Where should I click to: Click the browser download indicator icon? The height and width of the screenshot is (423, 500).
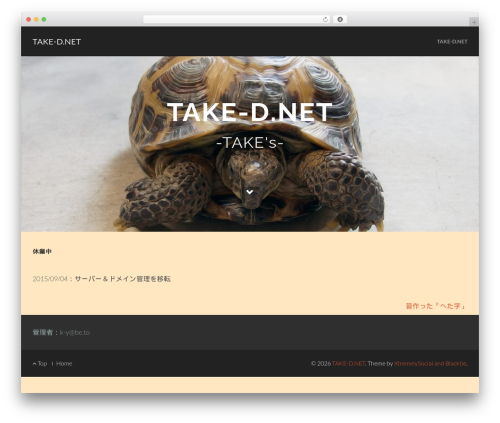(340, 20)
